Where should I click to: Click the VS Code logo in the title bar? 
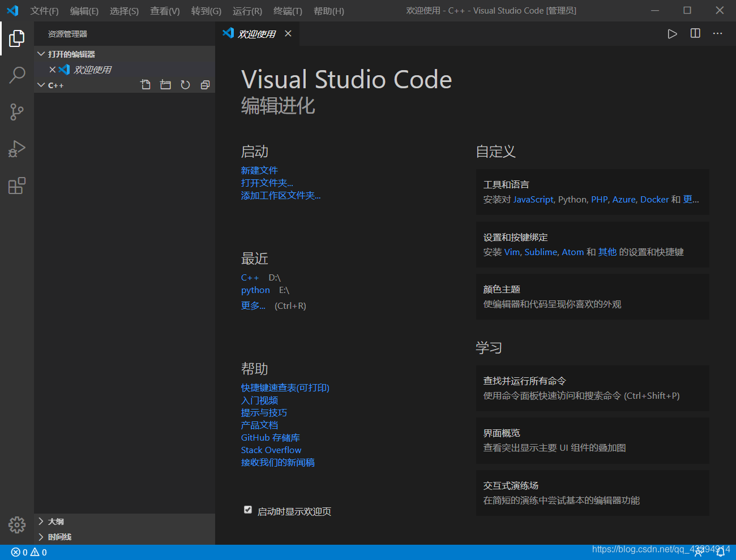[x=12, y=11]
